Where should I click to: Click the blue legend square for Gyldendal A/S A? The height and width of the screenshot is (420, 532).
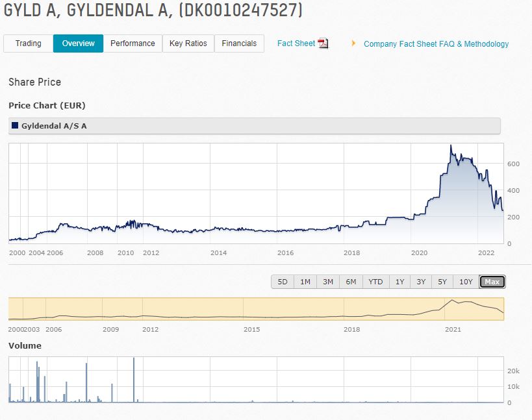[16, 125]
